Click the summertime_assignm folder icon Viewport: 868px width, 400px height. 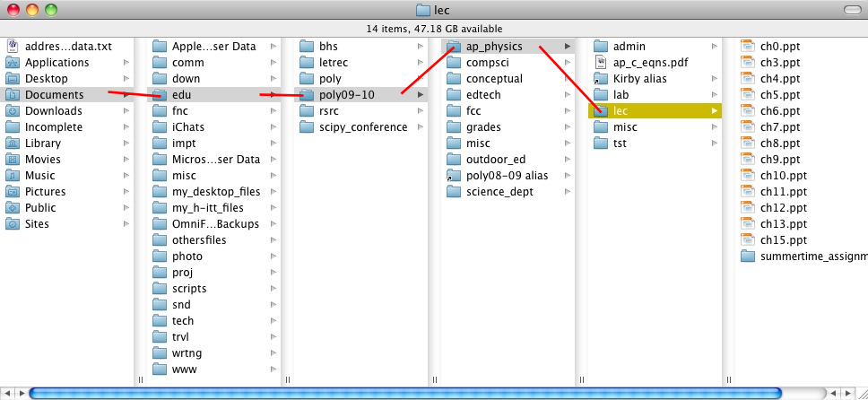[747, 256]
